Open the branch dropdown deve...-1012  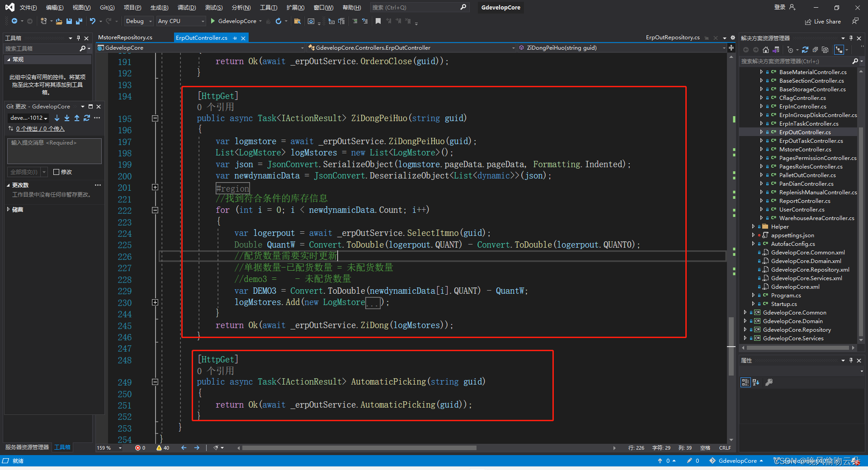pyautogui.click(x=29, y=118)
